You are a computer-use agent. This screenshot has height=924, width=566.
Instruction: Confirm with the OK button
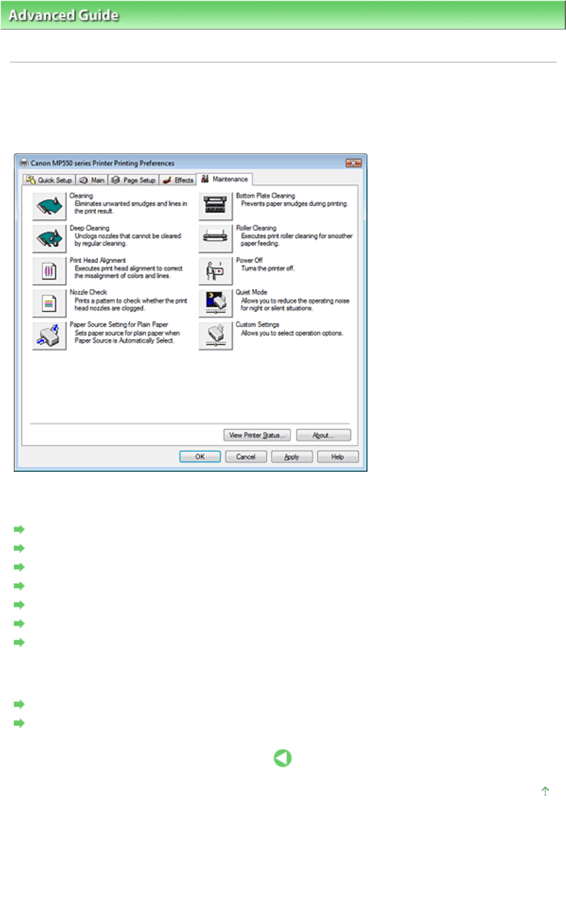click(x=200, y=457)
